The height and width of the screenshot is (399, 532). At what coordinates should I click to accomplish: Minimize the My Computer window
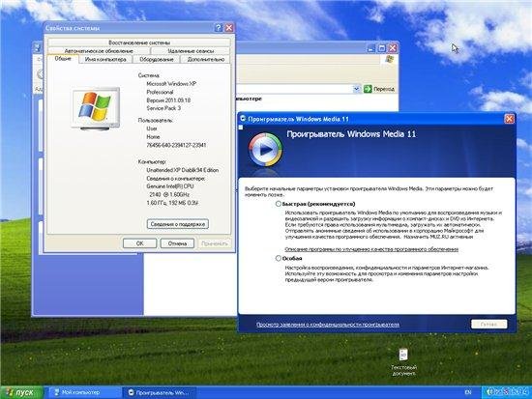pyautogui.click(x=371, y=48)
